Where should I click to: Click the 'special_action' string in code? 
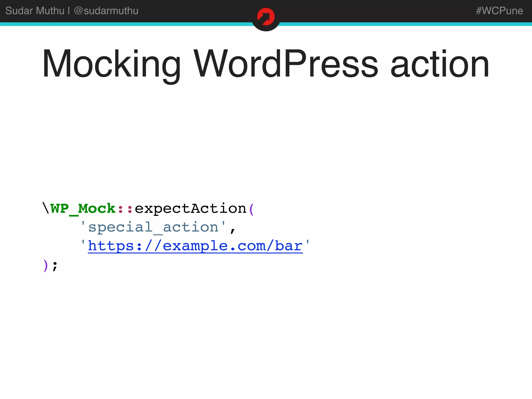(153, 227)
